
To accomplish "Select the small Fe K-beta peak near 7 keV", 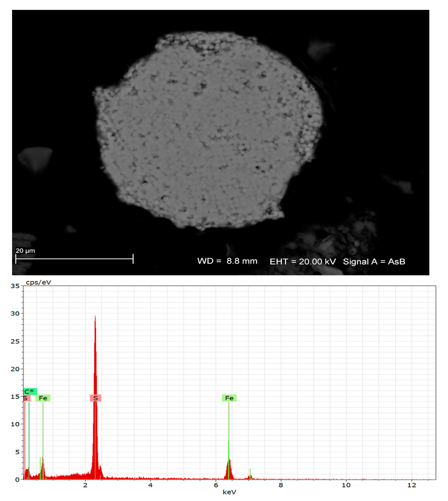I will point(250,477).
